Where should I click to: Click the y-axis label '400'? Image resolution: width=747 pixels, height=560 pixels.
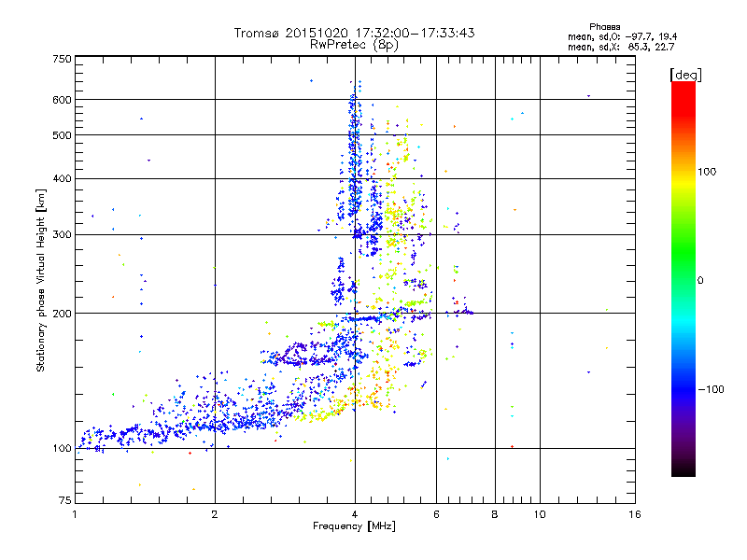tap(62, 179)
